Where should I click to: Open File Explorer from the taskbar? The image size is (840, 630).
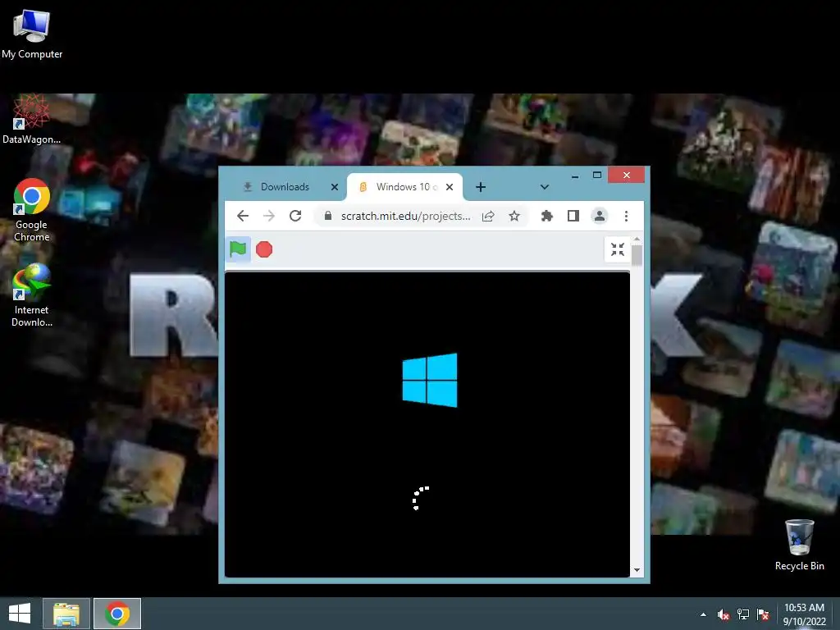point(66,614)
